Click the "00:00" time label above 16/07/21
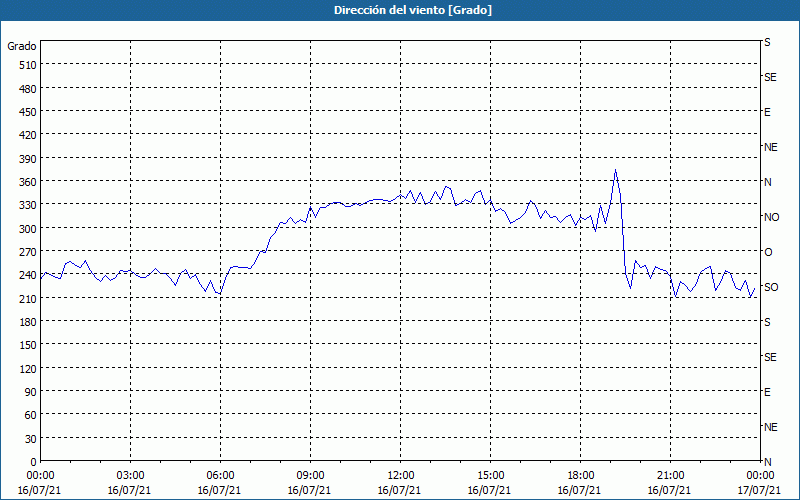This screenshot has height=500, width=800. [x=40, y=476]
